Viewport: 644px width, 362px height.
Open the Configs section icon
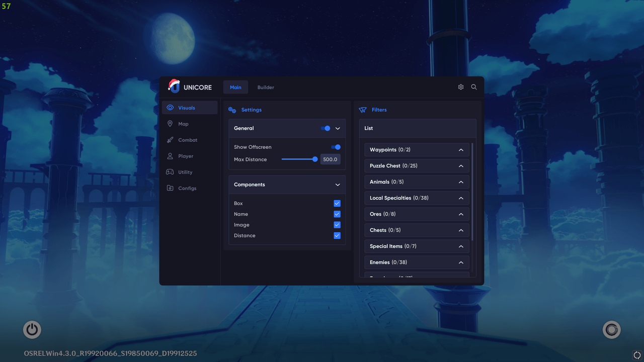tap(171, 188)
